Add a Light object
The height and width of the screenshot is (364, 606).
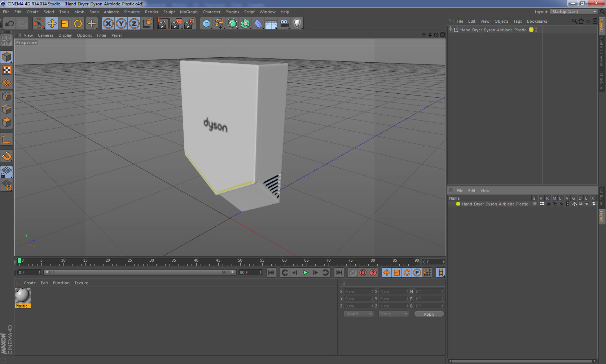tap(297, 24)
